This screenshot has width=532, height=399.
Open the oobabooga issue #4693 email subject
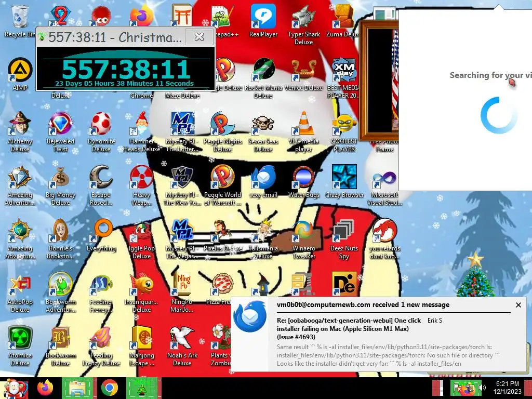[x=349, y=328]
